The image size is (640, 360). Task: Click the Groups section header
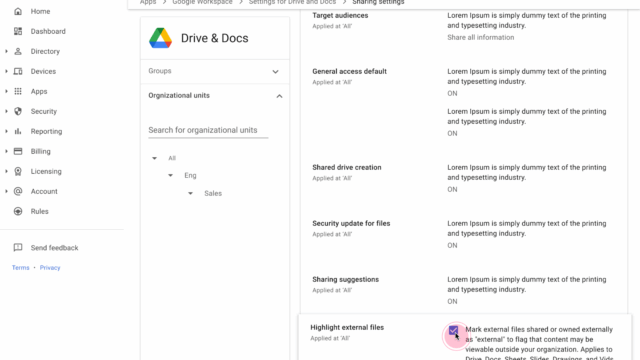click(215, 71)
